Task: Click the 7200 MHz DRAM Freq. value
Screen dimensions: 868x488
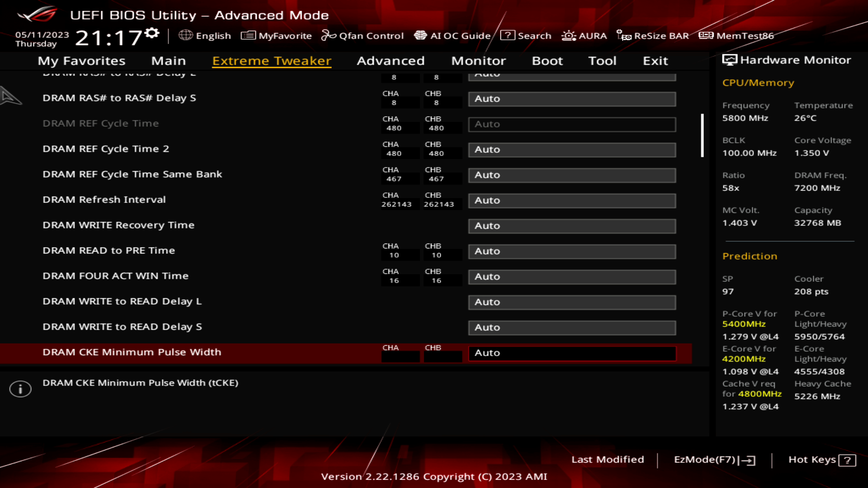Action: click(x=817, y=188)
